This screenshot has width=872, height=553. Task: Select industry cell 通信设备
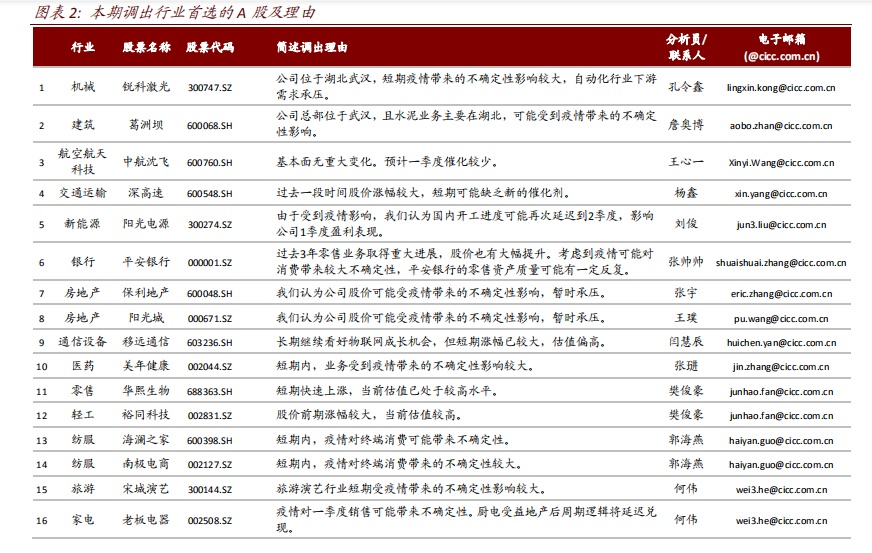click(x=82, y=342)
